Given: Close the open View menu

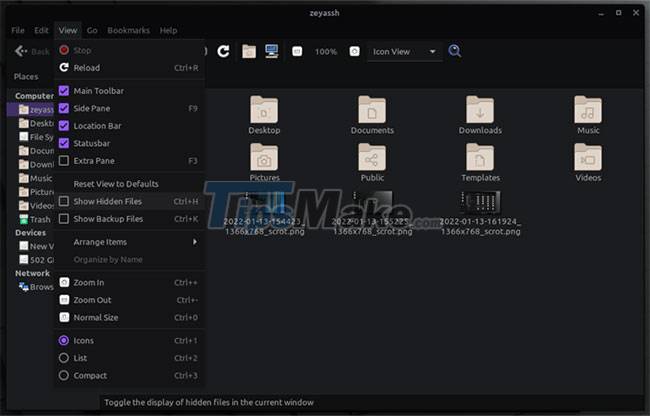Looking at the screenshot, I should (68, 30).
